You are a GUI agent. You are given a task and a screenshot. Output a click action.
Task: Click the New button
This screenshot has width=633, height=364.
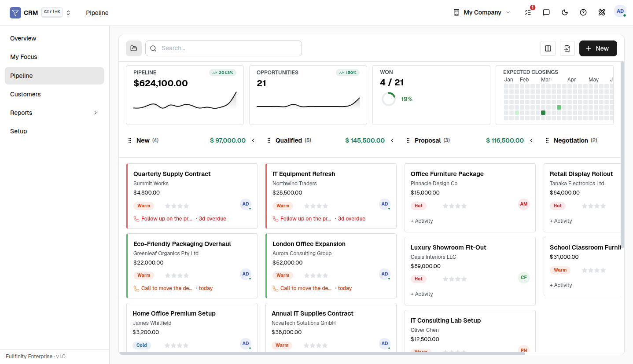tap(598, 48)
